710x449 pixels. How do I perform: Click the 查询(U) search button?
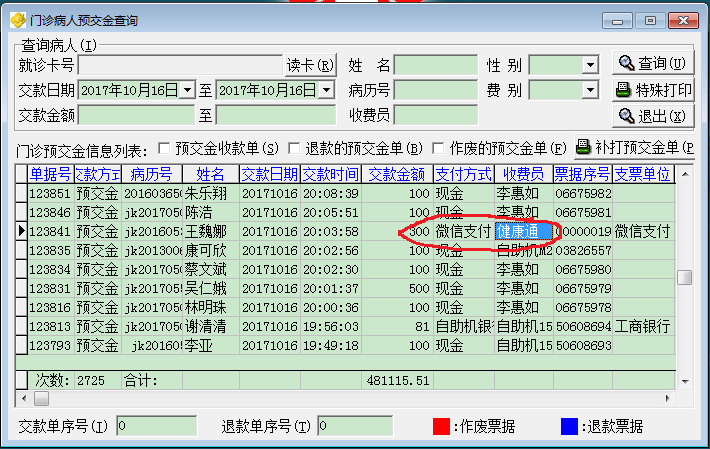(x=652, y=63)
